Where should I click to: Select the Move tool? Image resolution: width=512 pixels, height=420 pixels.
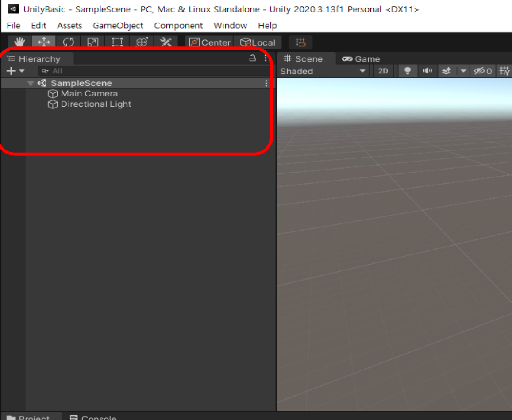(44, 42)
